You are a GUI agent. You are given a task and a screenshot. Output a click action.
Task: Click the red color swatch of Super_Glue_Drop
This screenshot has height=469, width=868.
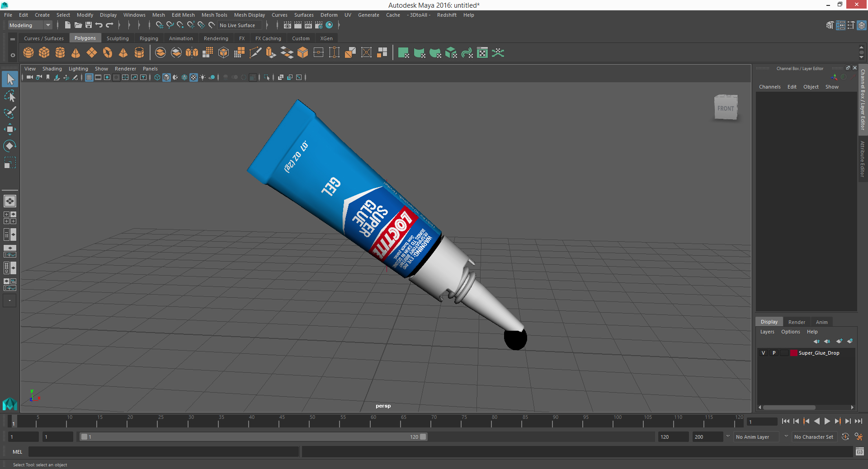click(793, 353)
